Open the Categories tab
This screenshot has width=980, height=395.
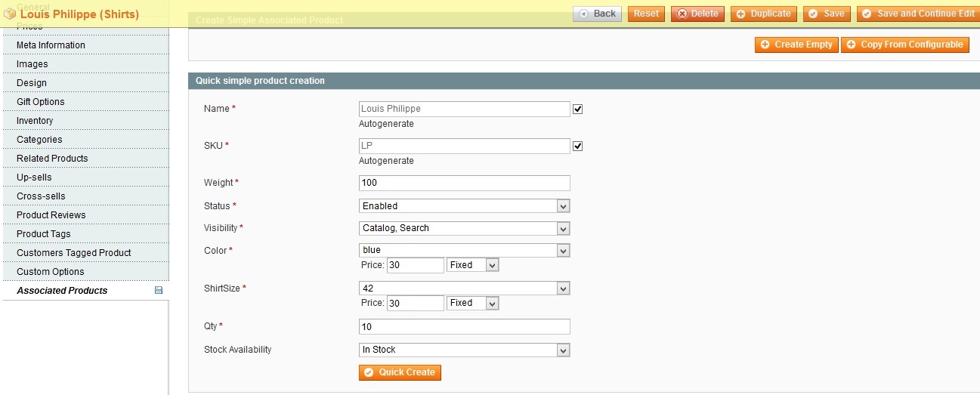[x=85, y=140]
